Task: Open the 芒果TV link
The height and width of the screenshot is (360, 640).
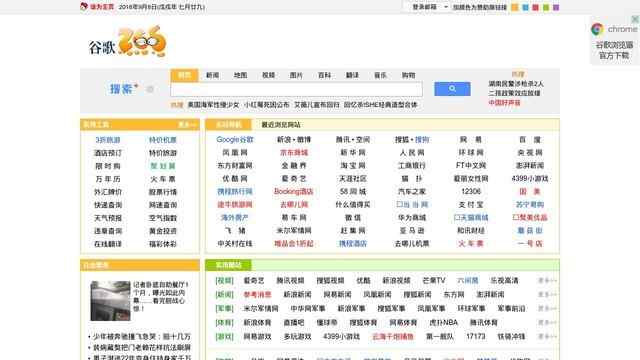Action: click(434, 280)
